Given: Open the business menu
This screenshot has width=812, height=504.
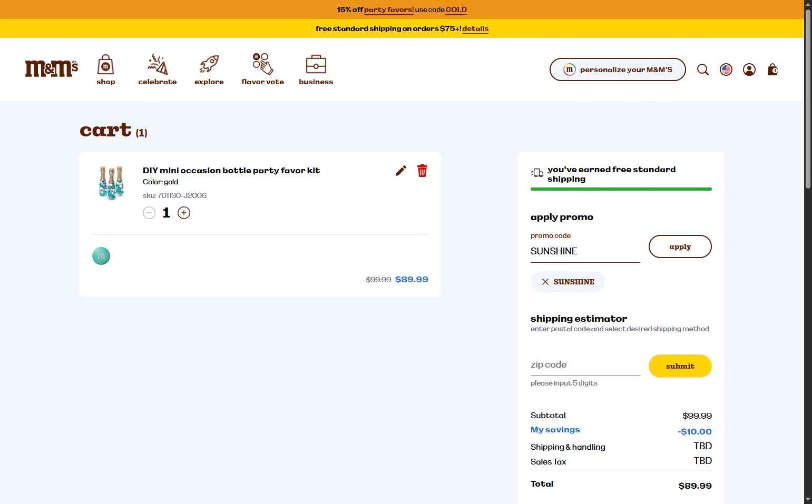Looking at the screenshot, I should click(x=316, y=70).
